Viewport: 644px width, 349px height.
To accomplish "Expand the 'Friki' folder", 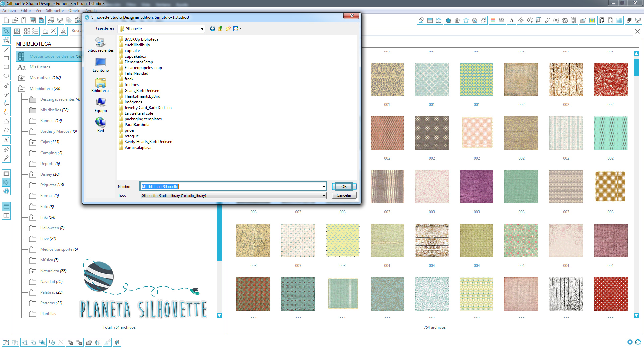I will (x=33, y=218).
